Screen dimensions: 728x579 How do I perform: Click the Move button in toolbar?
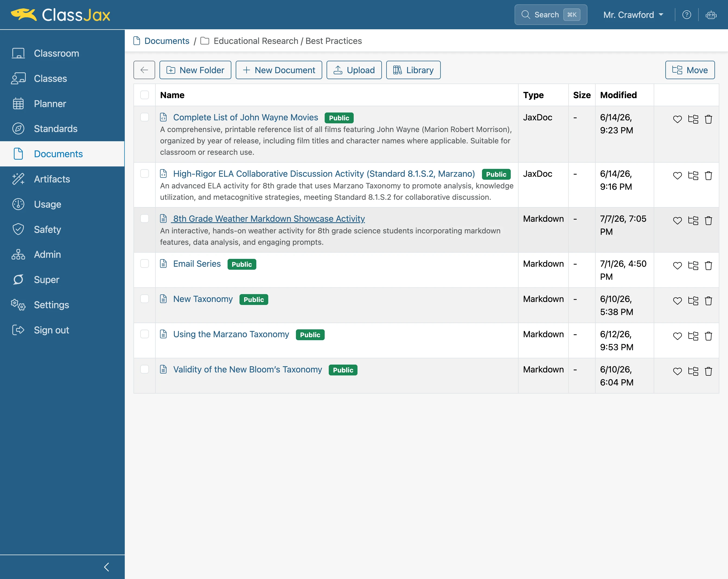pyautogui.click(x=690, y=70)
